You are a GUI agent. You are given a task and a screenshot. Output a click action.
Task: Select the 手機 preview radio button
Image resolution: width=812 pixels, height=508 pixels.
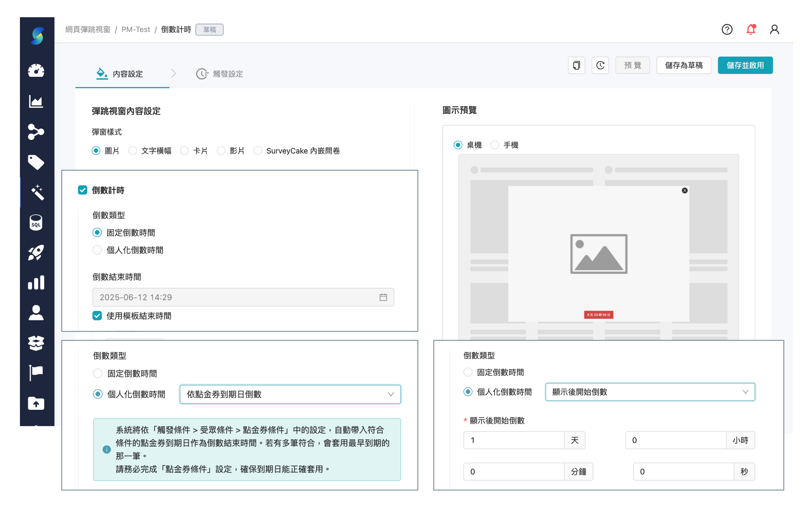coord(494,145)
